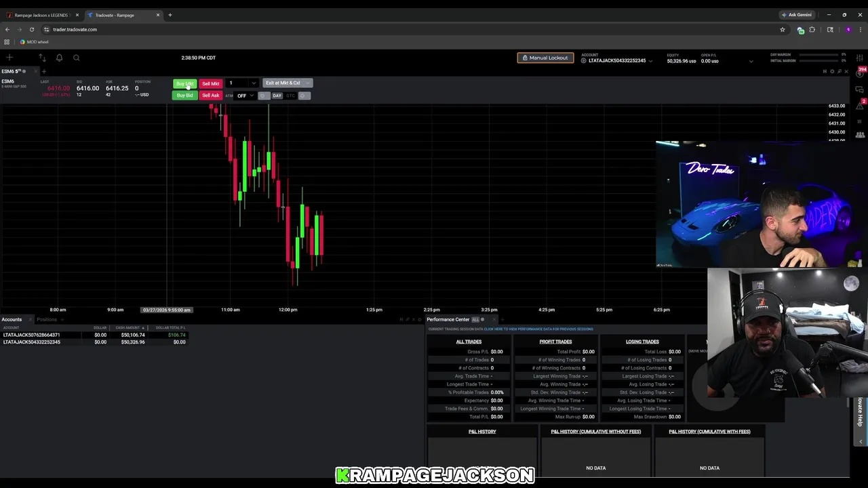Click the Sell Ask button
This screenshot has width=868, height=488.
210,96
